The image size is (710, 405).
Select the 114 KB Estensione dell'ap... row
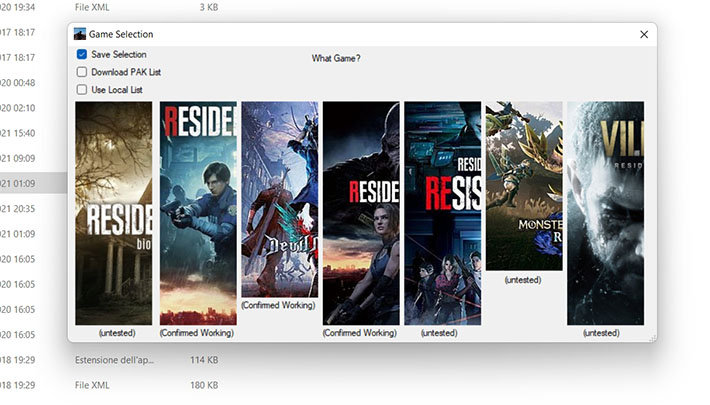pyautogui.click(x=109, y=360)
